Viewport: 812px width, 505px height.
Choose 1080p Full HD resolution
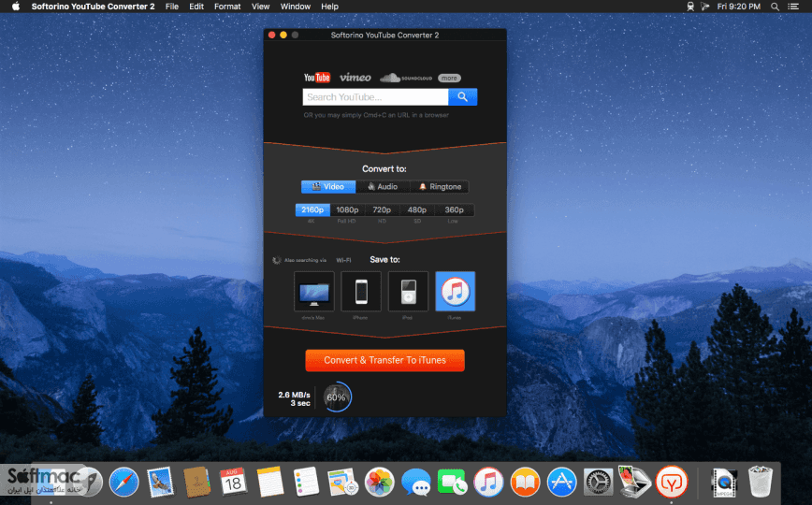347,209
